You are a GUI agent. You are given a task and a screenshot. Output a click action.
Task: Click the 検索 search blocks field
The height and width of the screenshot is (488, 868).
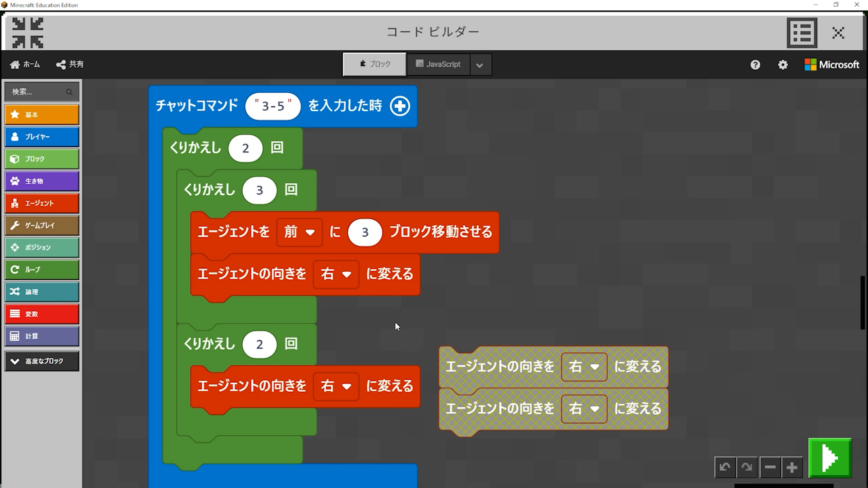[37, 91]
